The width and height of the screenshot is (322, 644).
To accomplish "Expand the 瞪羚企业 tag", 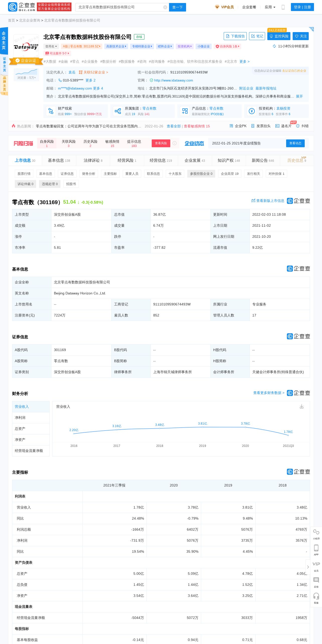I will (165, 46).
